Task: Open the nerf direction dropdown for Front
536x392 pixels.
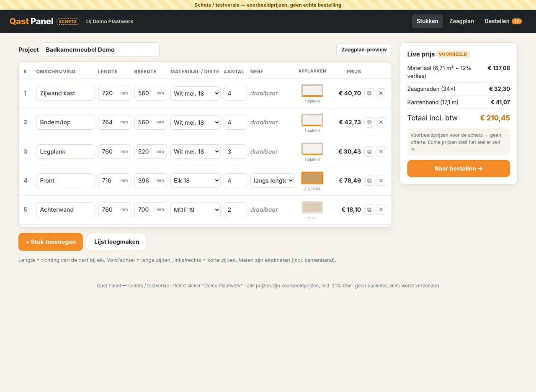Action: (x=272, y=180)
